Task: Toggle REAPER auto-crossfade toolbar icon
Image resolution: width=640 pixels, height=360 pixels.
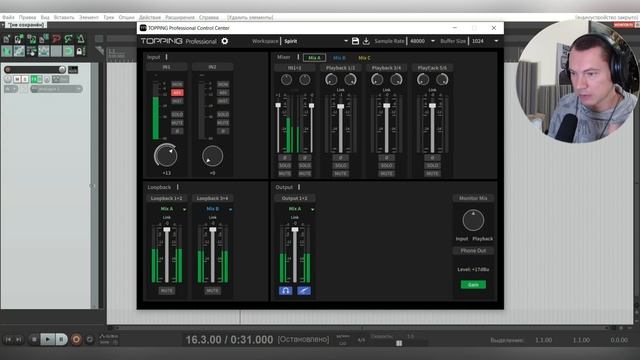Action: (x=7, y=51)
